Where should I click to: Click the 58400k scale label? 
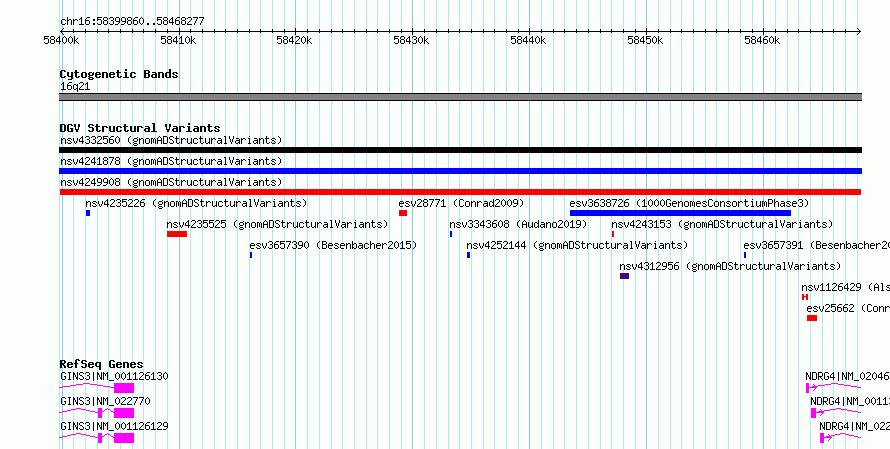61,40
